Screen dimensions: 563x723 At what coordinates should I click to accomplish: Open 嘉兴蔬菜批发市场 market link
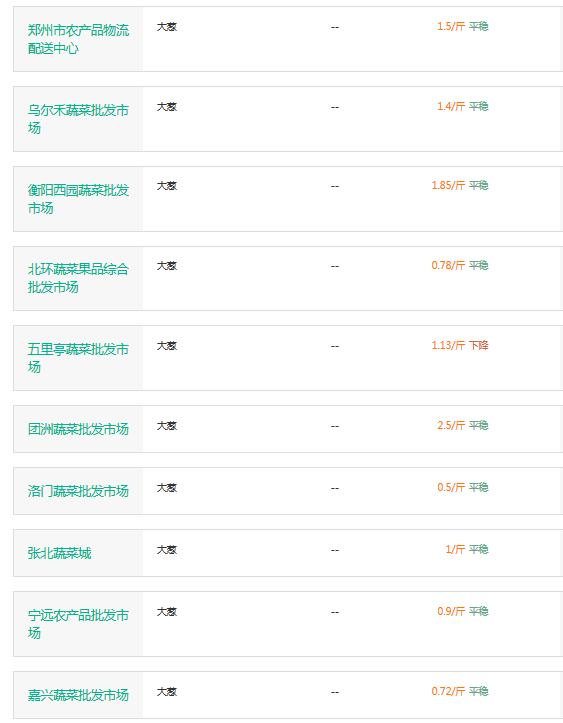[x=78, y=695]
